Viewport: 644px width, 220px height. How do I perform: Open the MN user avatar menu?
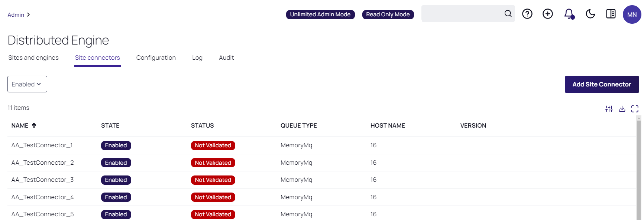coord(632,14)
